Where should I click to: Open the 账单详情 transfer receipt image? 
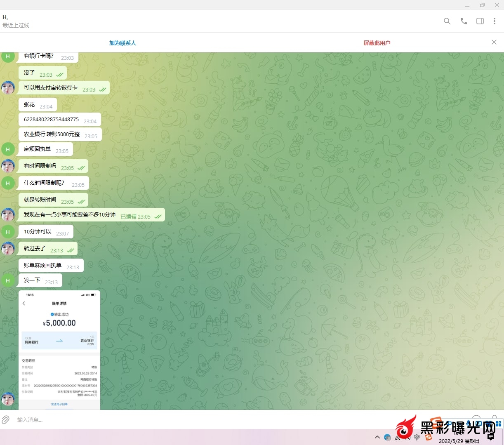[59, 350]
